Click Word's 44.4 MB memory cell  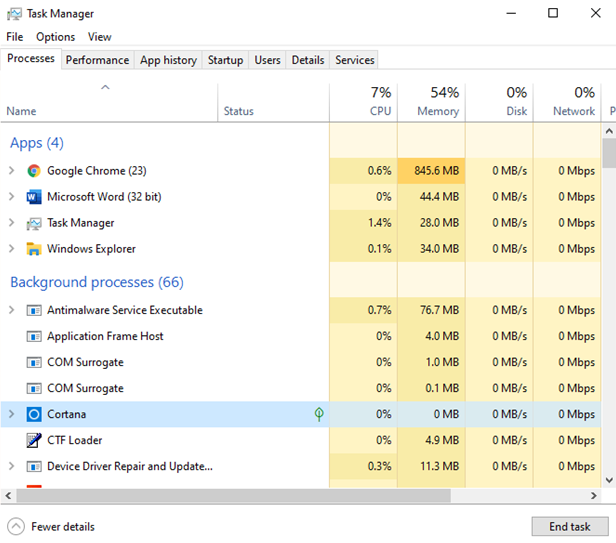point(431,197)
